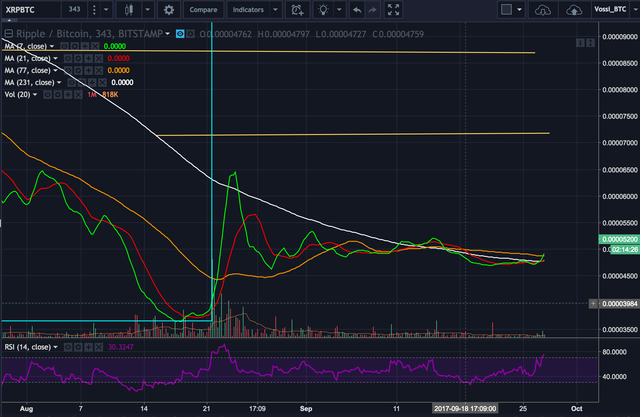
Task: Click the 0.00005200 current price label
Action: (619, 240)
